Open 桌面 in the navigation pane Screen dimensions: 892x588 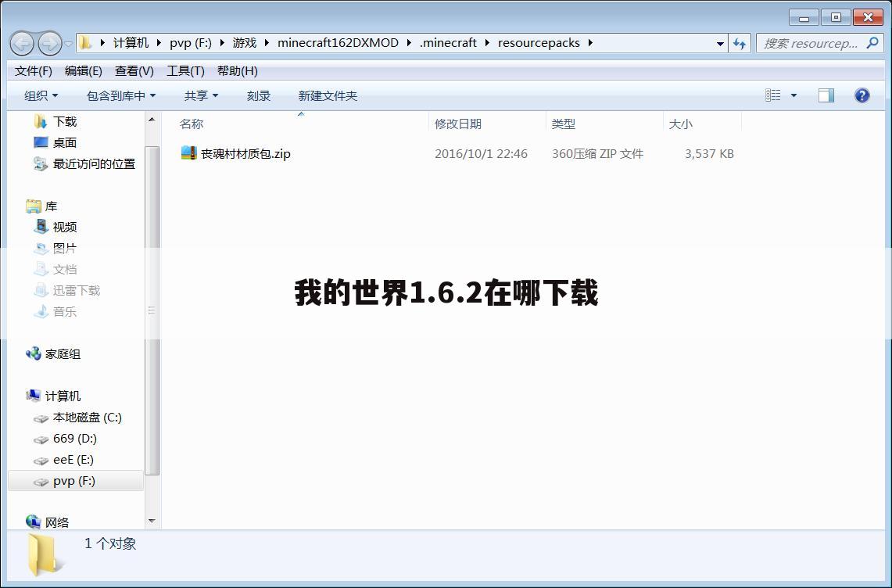(64, 142)
